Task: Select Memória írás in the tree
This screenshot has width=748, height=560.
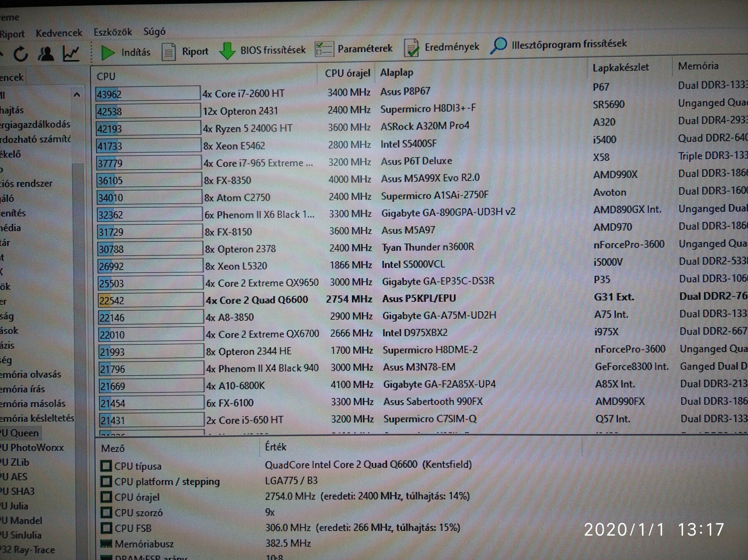Action: [x=23, y=389]
